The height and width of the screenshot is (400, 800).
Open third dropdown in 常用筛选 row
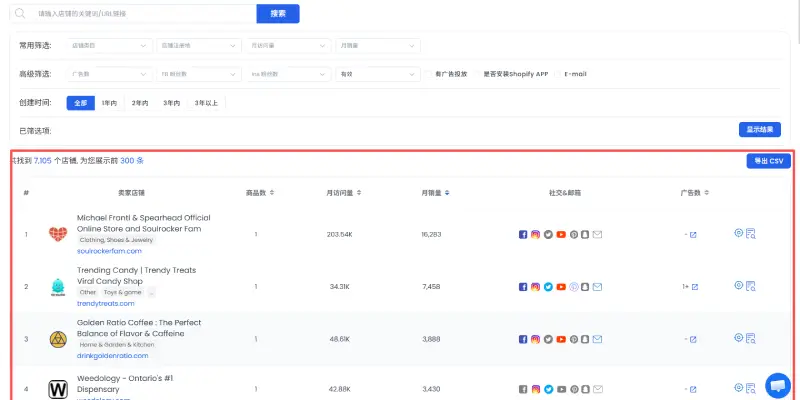click(288, 46)
